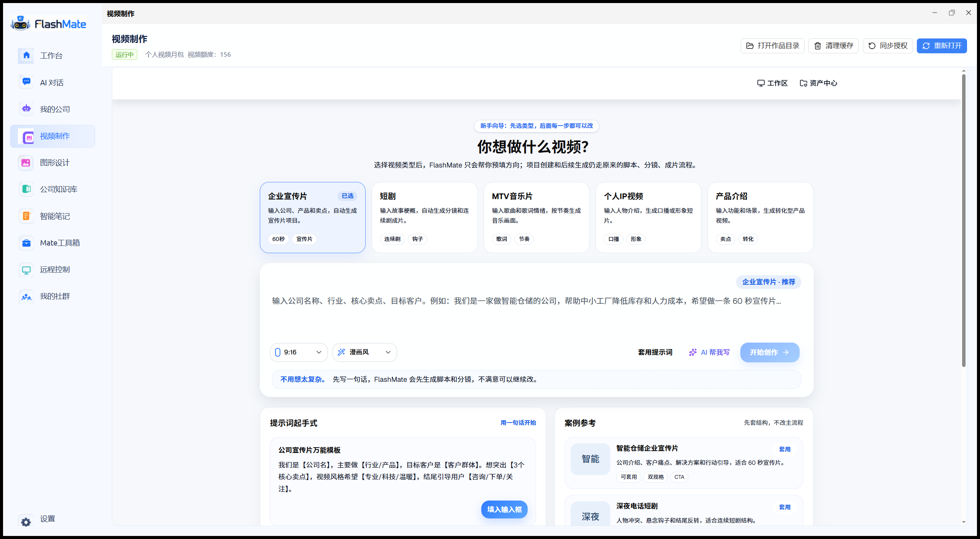The image size is (980, 539).
Task: Click the folder icon beside 资产中心
Action: click(803, 83)
